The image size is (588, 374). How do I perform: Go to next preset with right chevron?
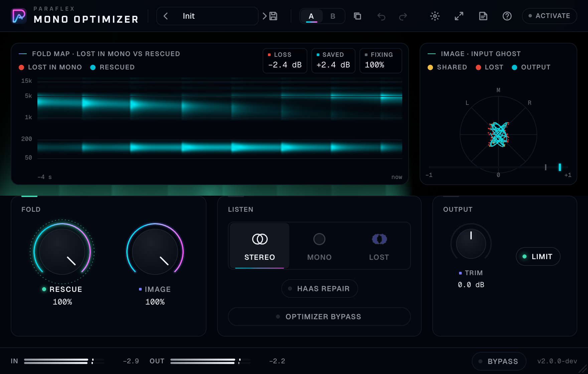265,16
